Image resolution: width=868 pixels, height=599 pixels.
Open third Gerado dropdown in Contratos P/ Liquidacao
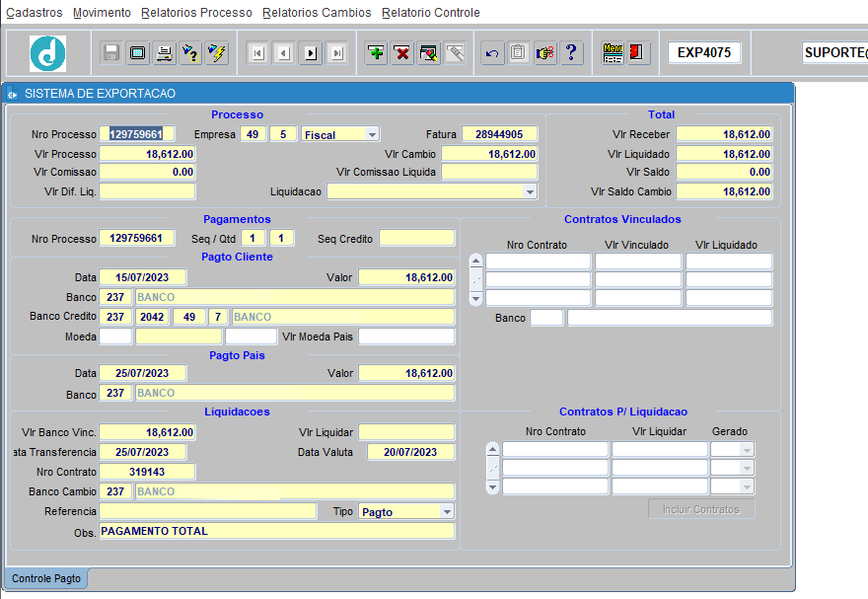(x=747, y=487)
